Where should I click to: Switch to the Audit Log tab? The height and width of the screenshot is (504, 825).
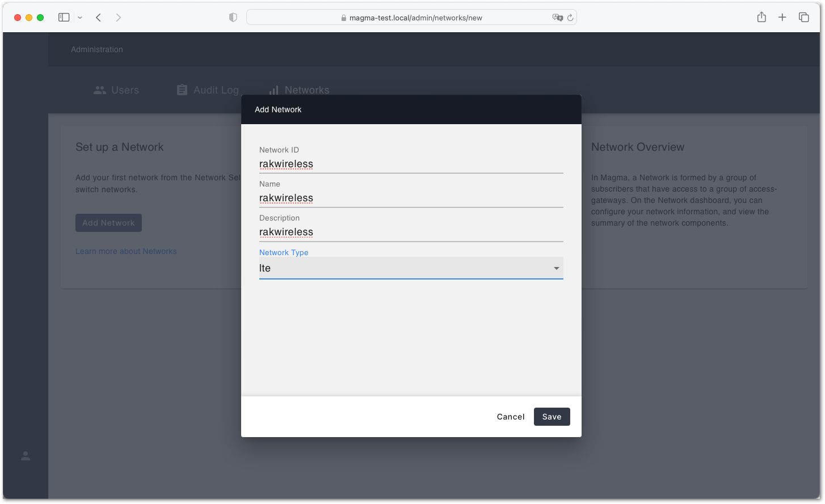208,90
